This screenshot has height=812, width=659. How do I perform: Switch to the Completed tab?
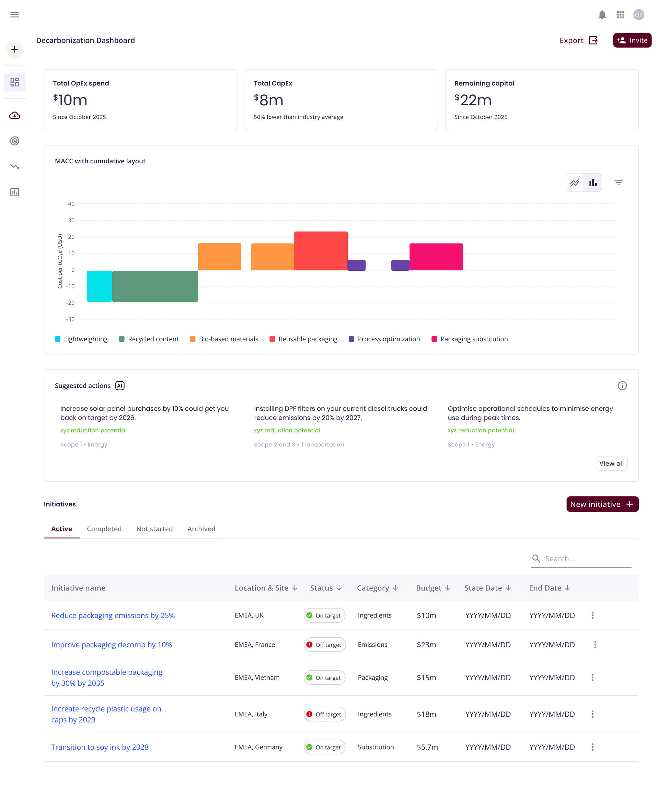(x=104, y=529)
